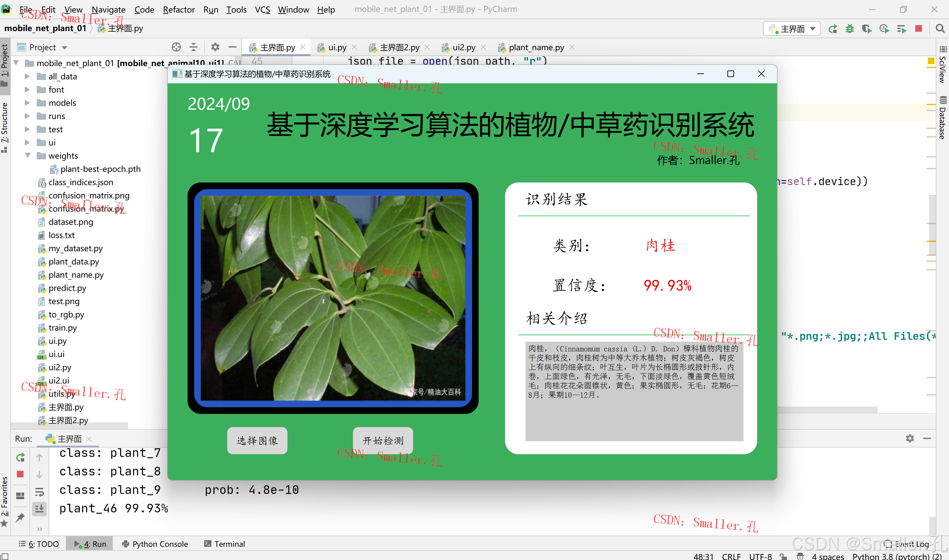Open Project panel settings gear
949x560 pixels.
215,47
